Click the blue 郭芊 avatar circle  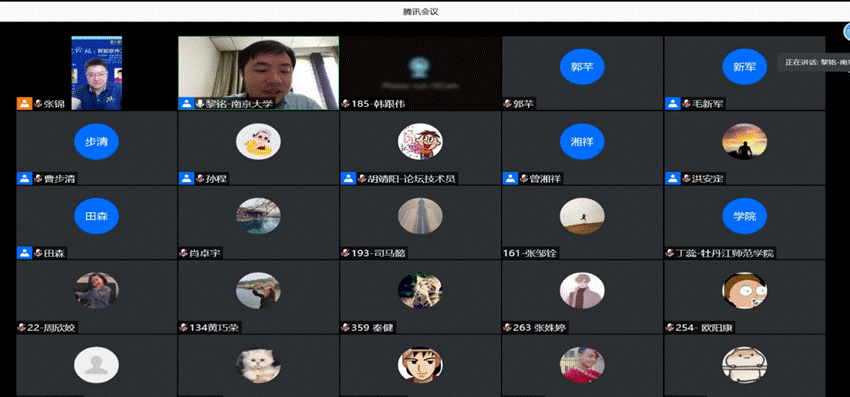(x=582, y=67)
